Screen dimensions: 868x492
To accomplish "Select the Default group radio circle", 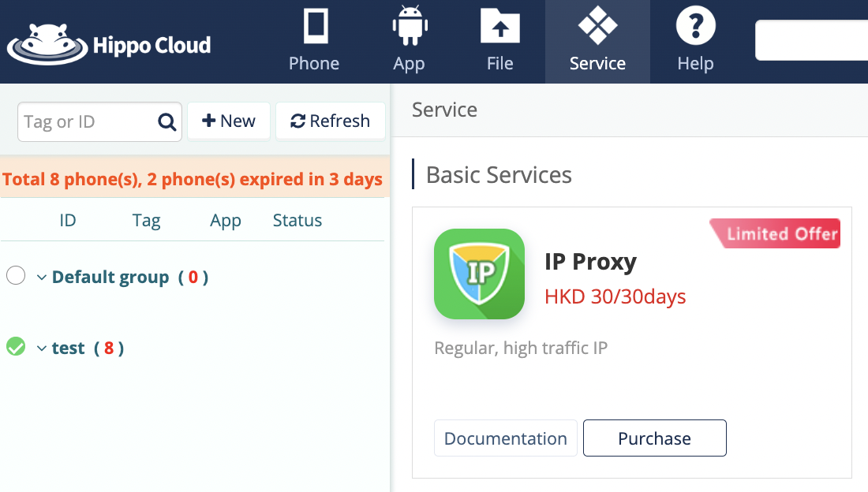I will [x=16, y=275].
